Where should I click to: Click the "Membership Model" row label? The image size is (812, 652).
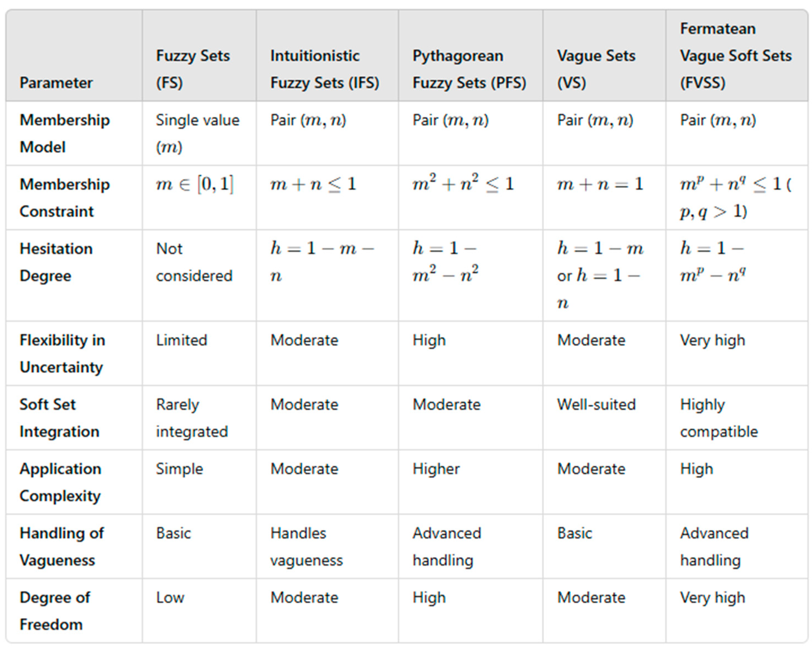point(64,133)
